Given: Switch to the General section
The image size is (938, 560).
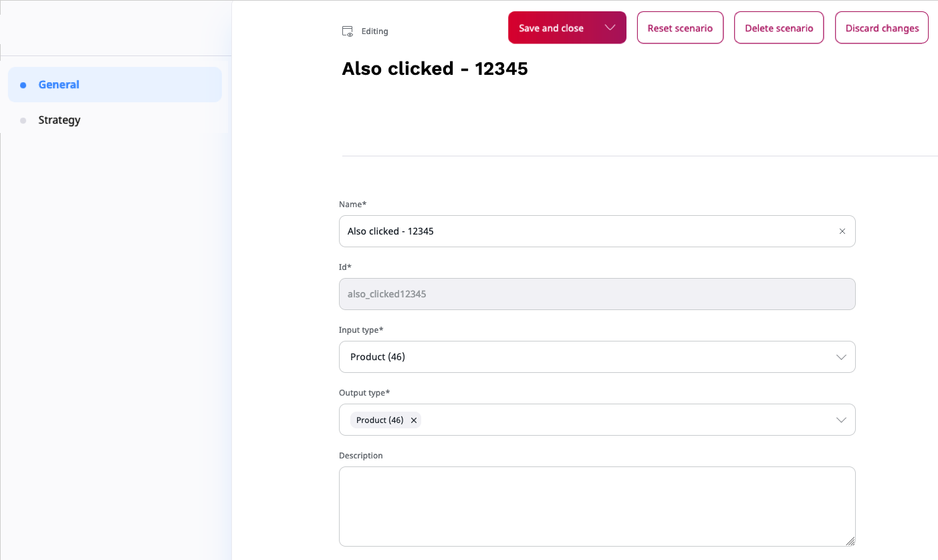Looking at the screenshot, I should [x=59, y=85].
